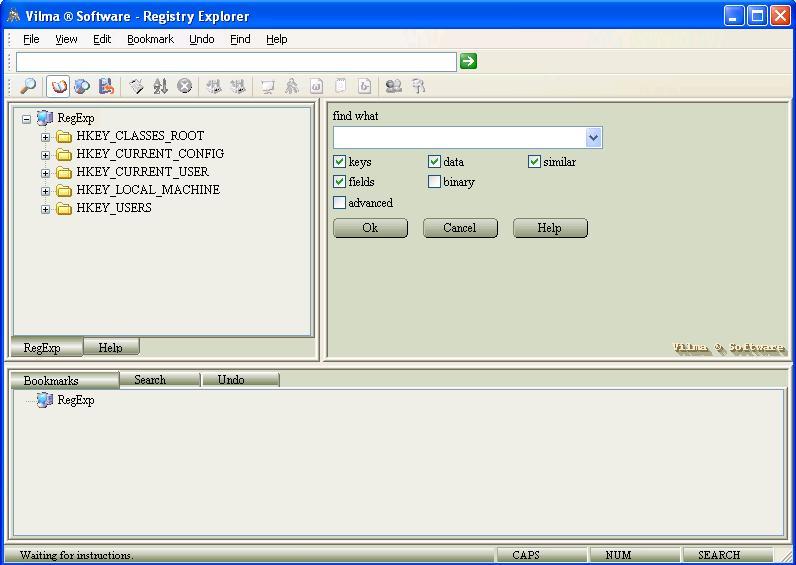Click the RegExp computer icon in the registry tree
Viewport: 796px width, 565px height.
[45, 118]
